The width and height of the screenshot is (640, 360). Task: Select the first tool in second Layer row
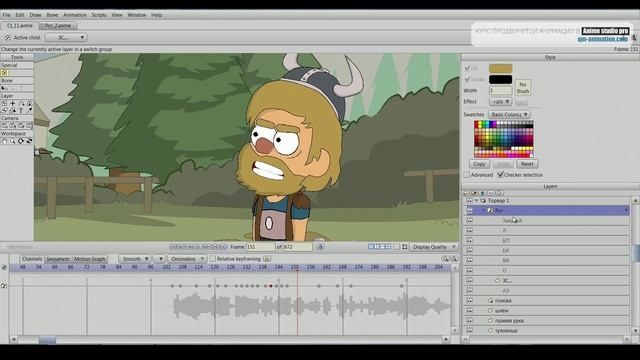(x=4, y=111)
